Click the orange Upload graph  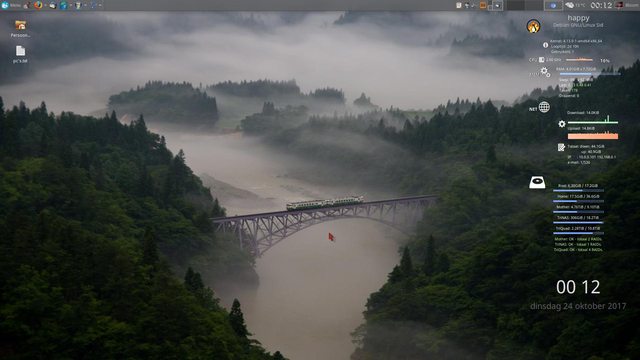[593, 136]
